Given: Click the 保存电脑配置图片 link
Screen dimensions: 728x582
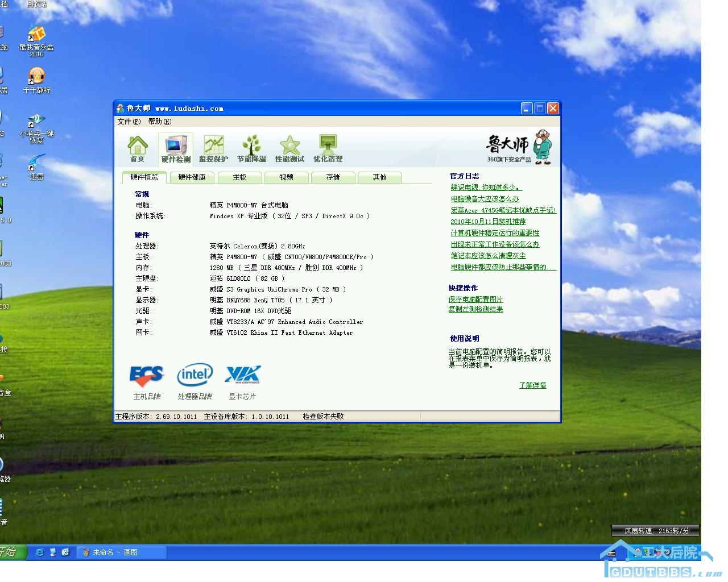Looking at the screenshot, I should (x=475, y=300).
